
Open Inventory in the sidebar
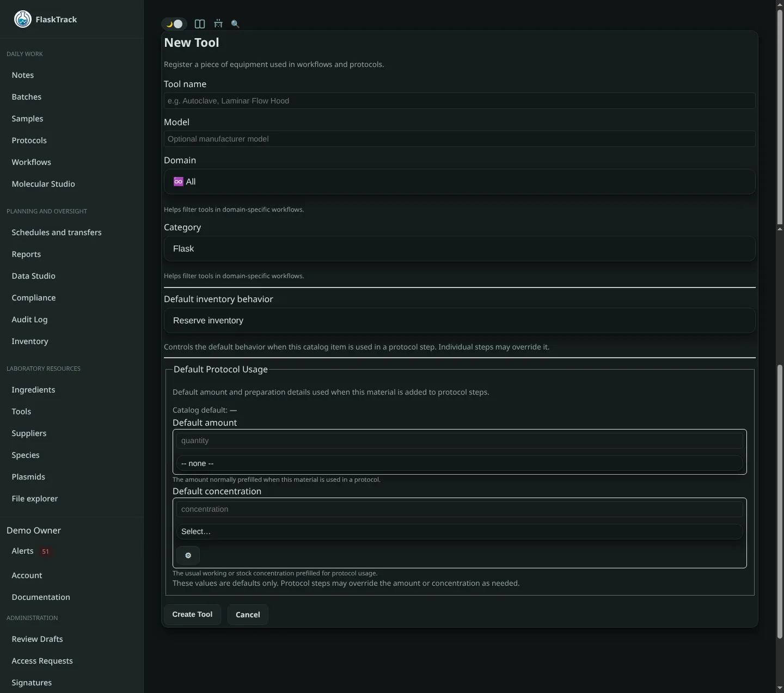click(x=30, y=341)
